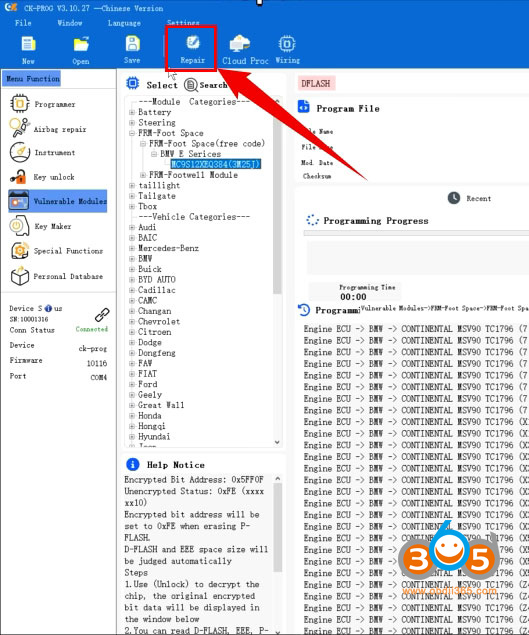529x635 pixels.
Task: Click the Menu Function tab
Action: (31, 79)
